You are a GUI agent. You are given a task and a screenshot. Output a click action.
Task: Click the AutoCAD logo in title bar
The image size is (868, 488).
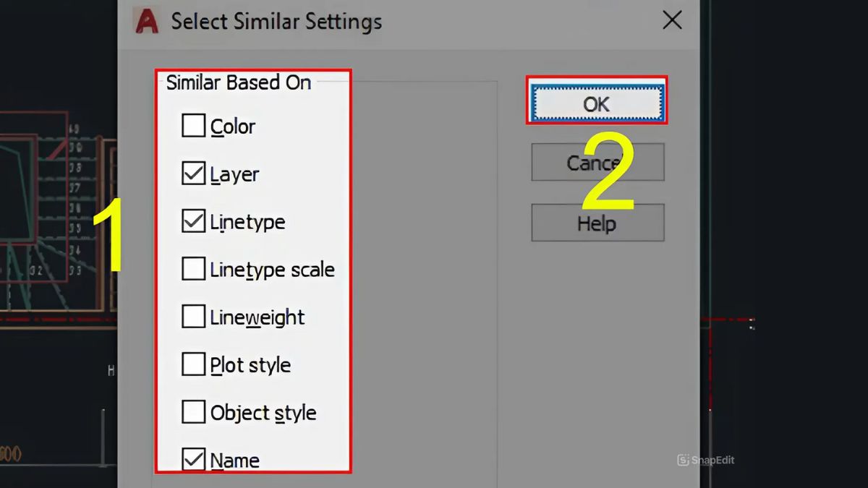[x=146, y=20]
